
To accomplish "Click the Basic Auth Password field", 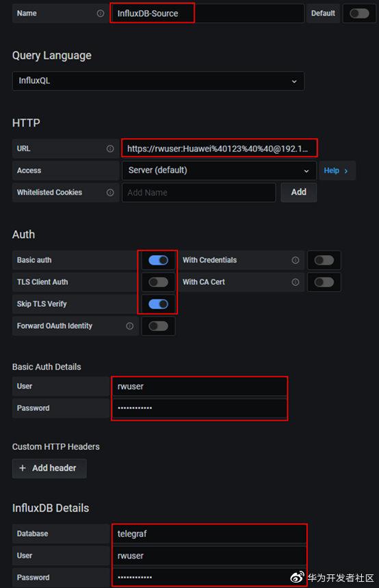I will pyautogui.click(x=199, y=408).
